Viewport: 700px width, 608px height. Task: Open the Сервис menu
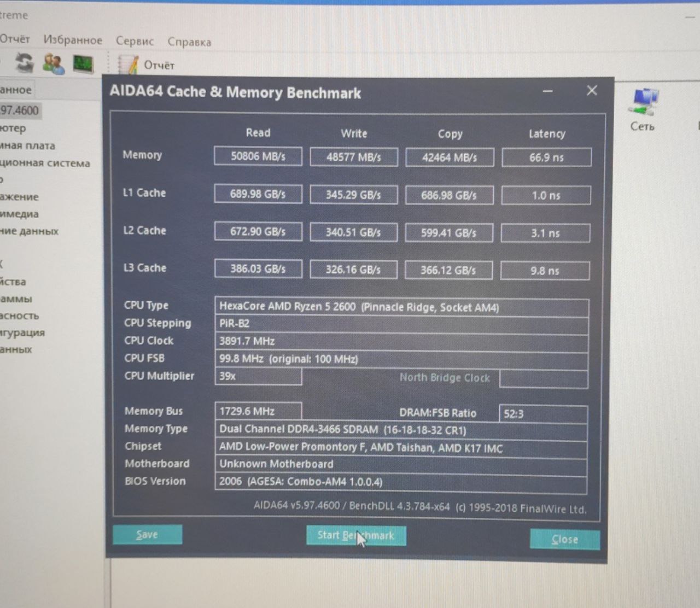[x=135, y=41]
